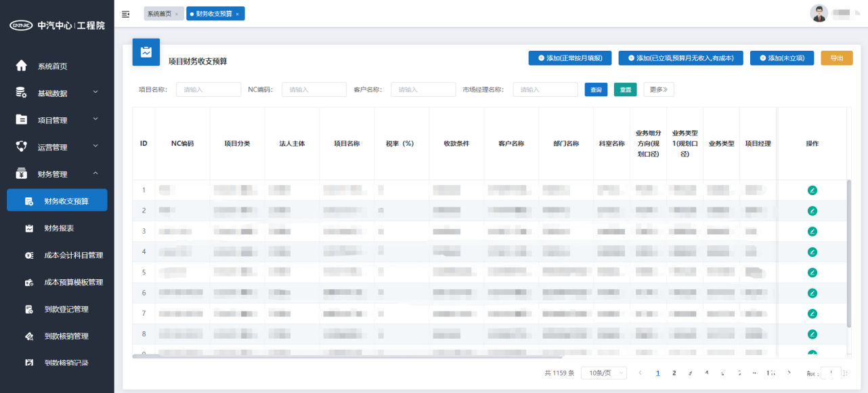
Task: Click edit icon in row 7
Action: point(812,314)
